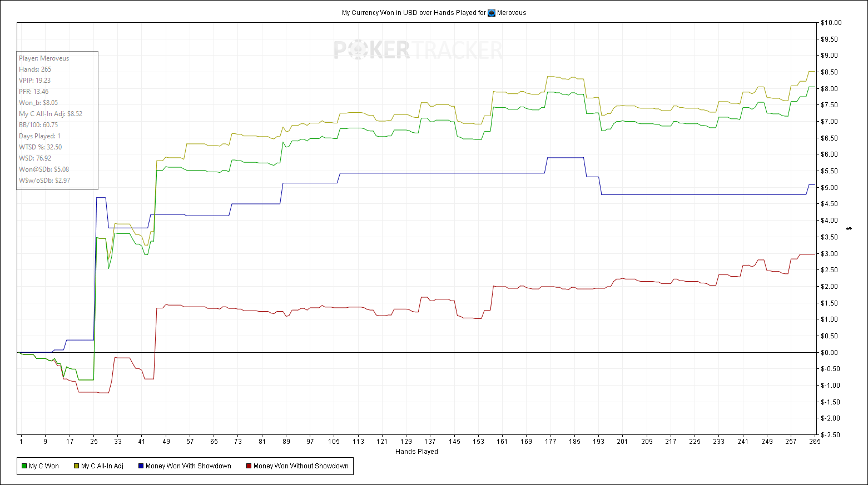Screen dimensions: 868x485
Task: Click the "177" x-axis tick label
Action: click(550, 442)
